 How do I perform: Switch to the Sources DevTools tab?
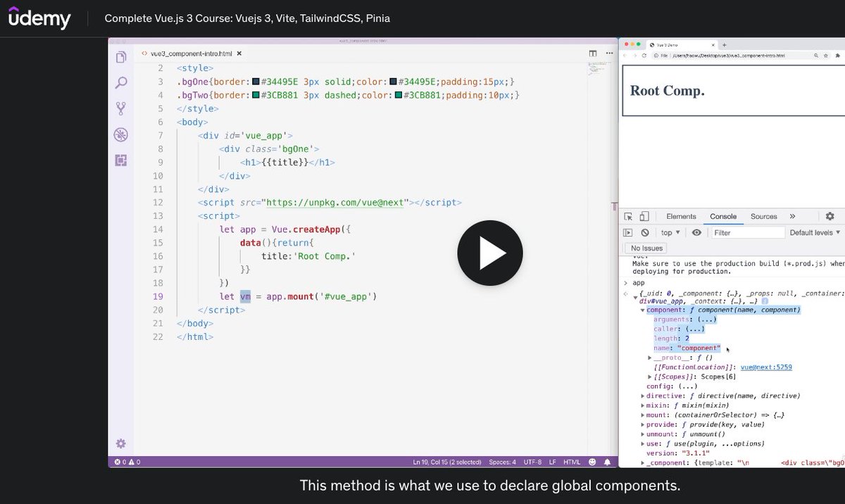tap(763, 217)
